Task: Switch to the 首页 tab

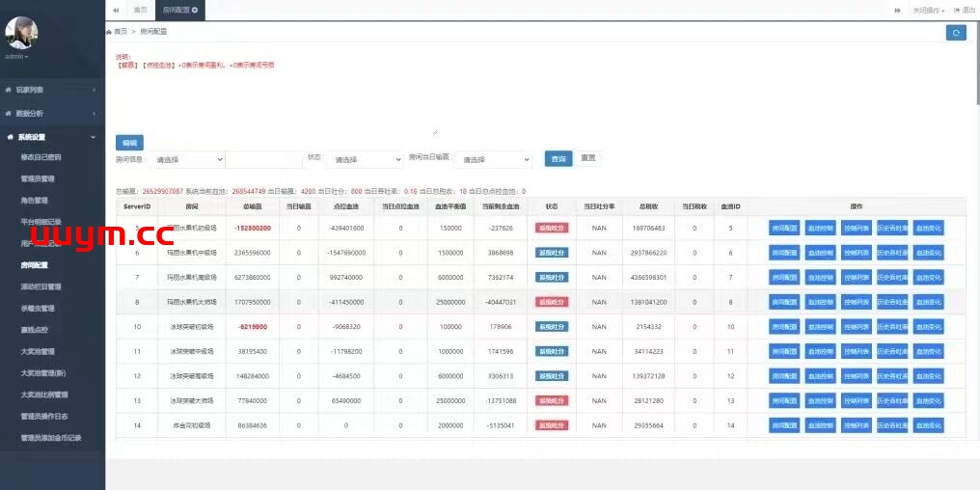Action: 141,10
